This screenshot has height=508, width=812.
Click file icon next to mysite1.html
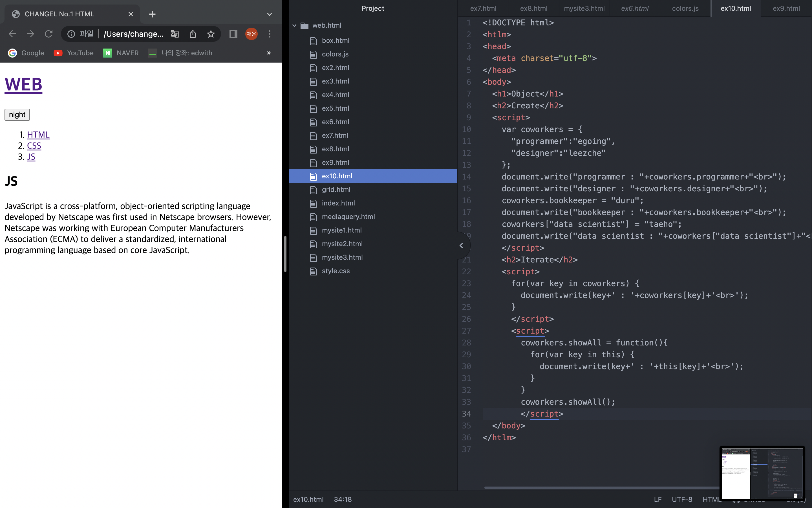click(314, 231)
